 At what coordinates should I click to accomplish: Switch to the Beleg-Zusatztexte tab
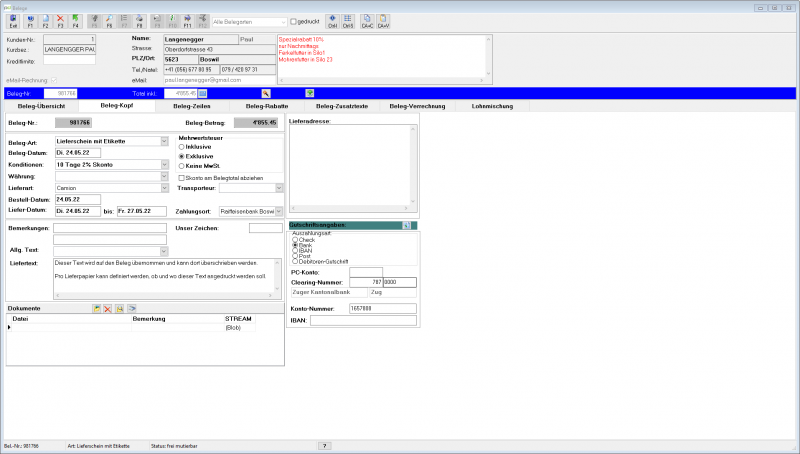tap(342, 106)
